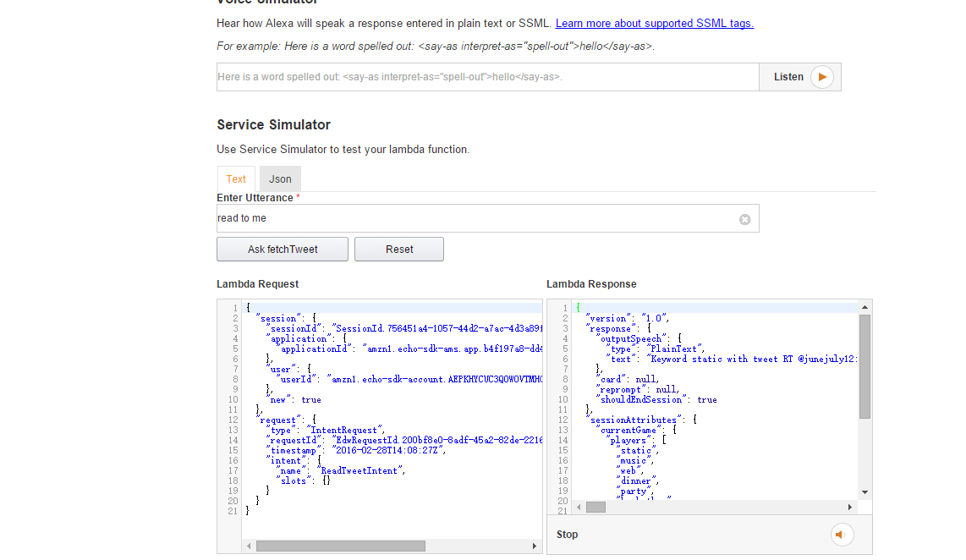Click the "dinner" player entry
Viewport: 966px width, 560px height.
click(637, 481)
